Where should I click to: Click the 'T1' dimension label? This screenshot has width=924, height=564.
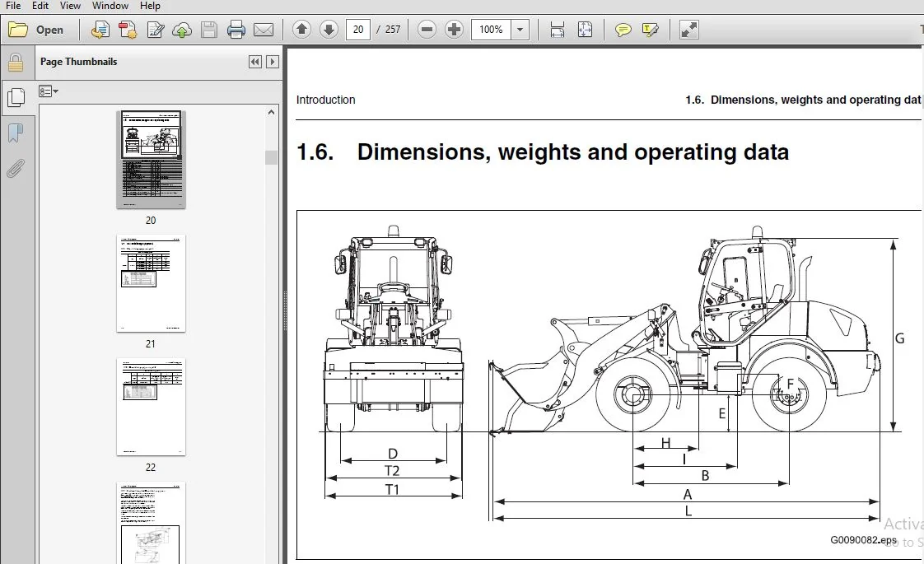(x=392, y=489)
